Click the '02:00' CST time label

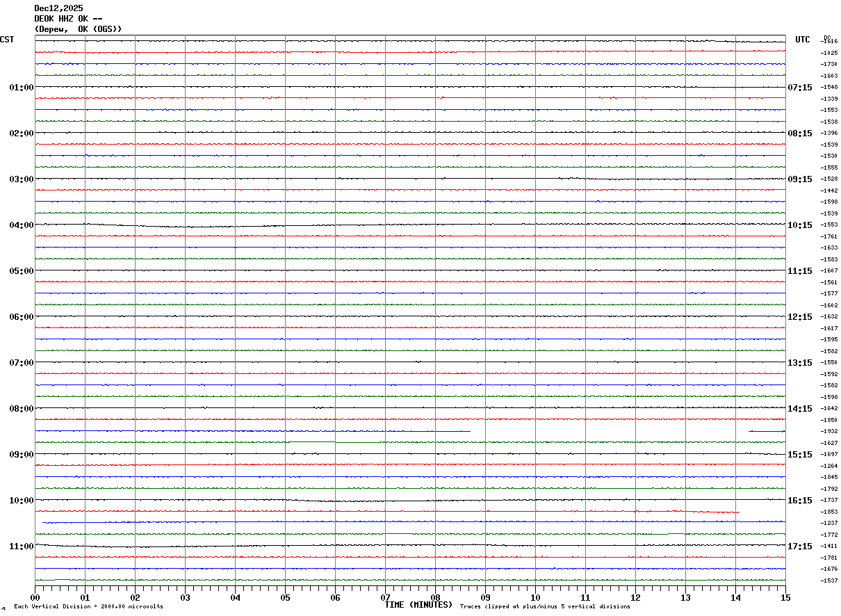pos(22,133)
